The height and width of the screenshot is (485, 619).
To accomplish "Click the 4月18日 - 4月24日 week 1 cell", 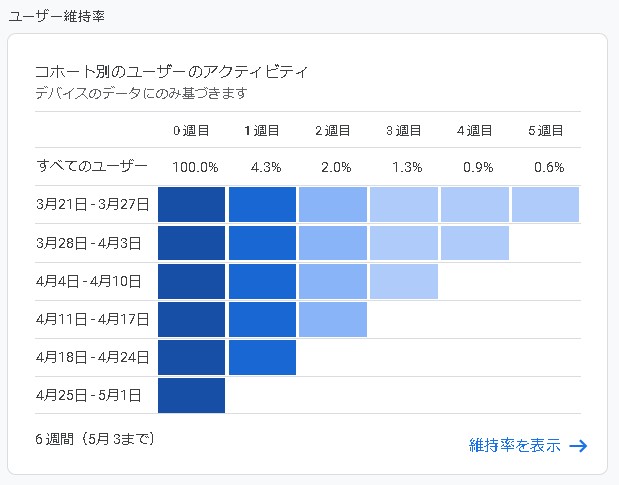I will pos(262,357).
